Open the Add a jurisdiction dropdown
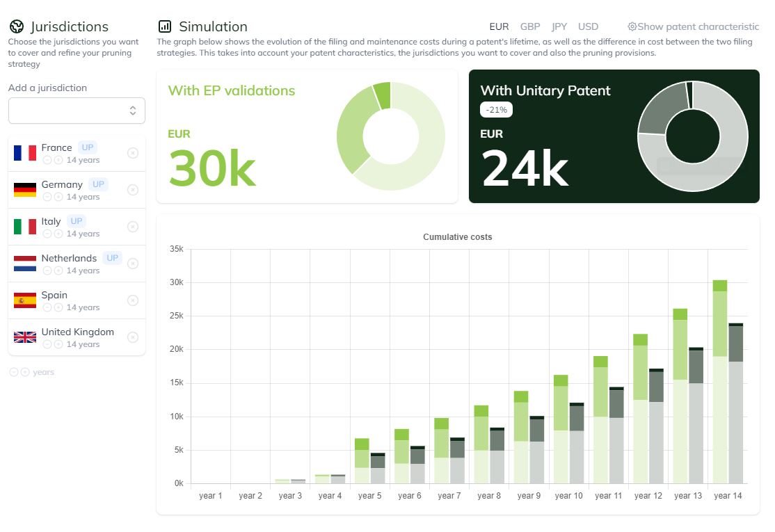Viewport: 775px width, 532px height. point(77,111)
